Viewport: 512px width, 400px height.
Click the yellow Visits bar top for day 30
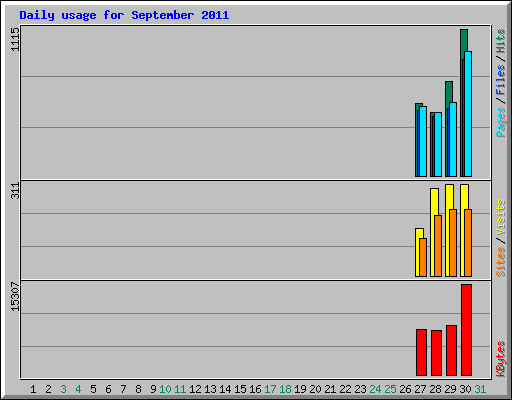[x=464, y=197]
